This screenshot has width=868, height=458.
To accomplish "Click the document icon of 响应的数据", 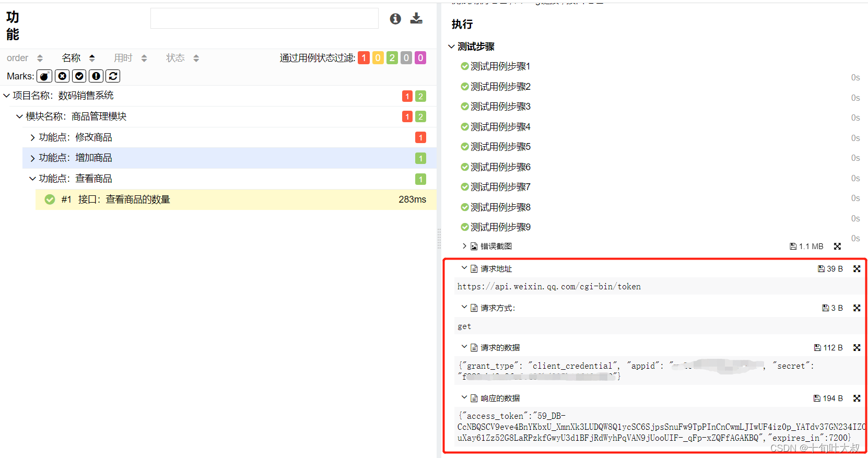I will (474, 398).
